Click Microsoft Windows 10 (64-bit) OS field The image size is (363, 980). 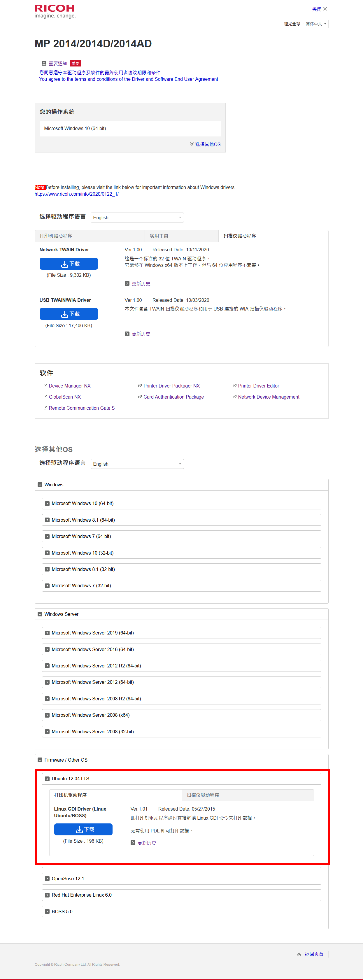130,128
